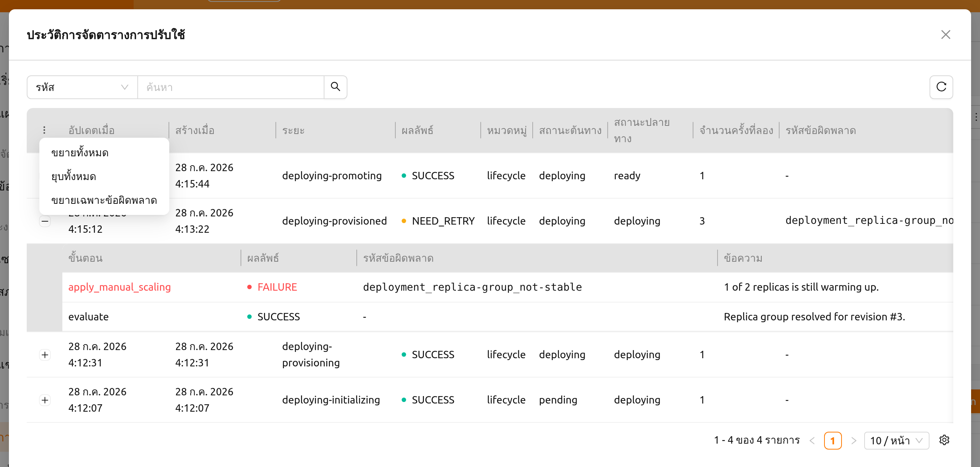
Task: Choose ยุบทั้งหมด from the menu
Action: point(104,176)
